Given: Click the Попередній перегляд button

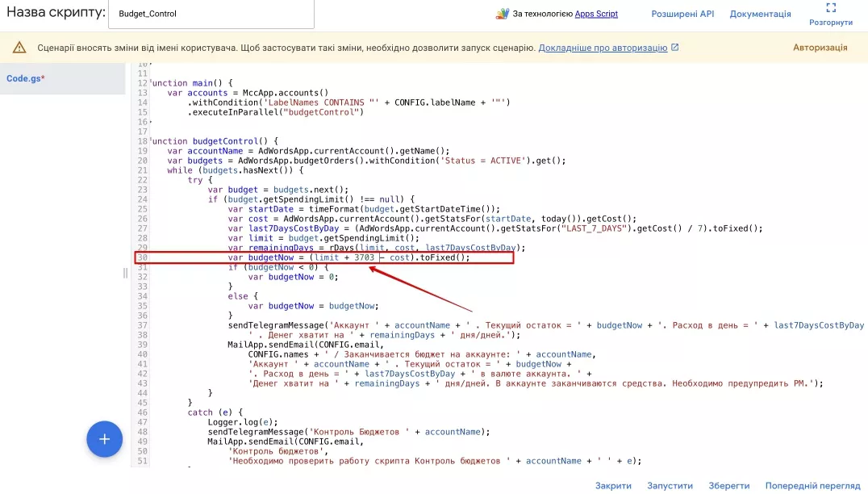Looking at the screenshot, I should (812, 486).
